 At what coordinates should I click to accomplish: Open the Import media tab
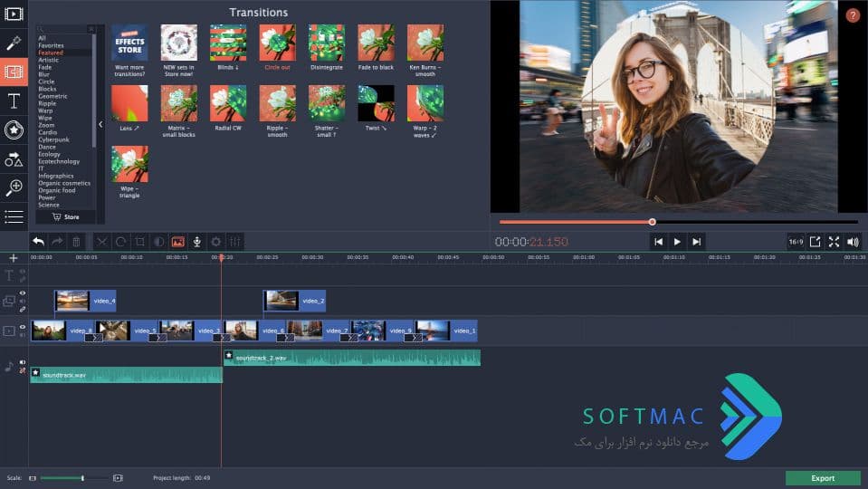(x=14, y=14)
